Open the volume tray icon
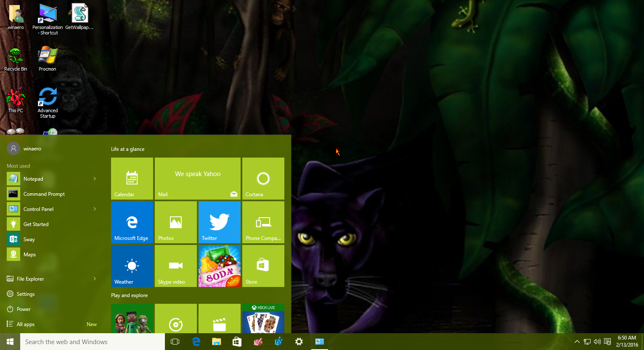 [x=597, y=342]
